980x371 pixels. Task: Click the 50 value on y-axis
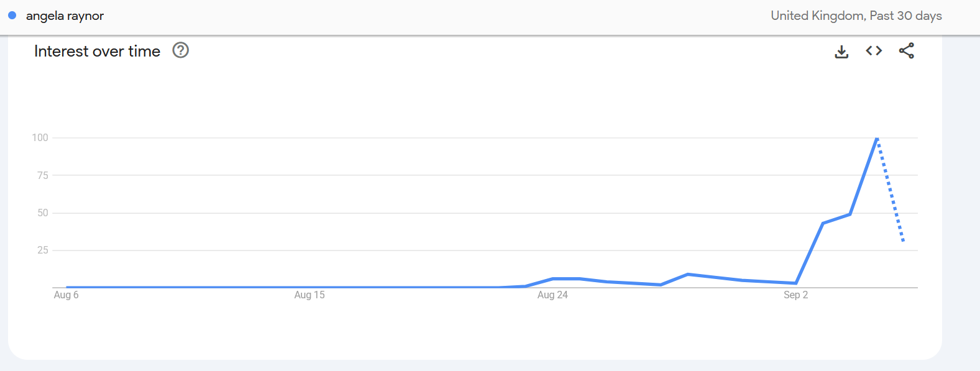click(42, 213)
